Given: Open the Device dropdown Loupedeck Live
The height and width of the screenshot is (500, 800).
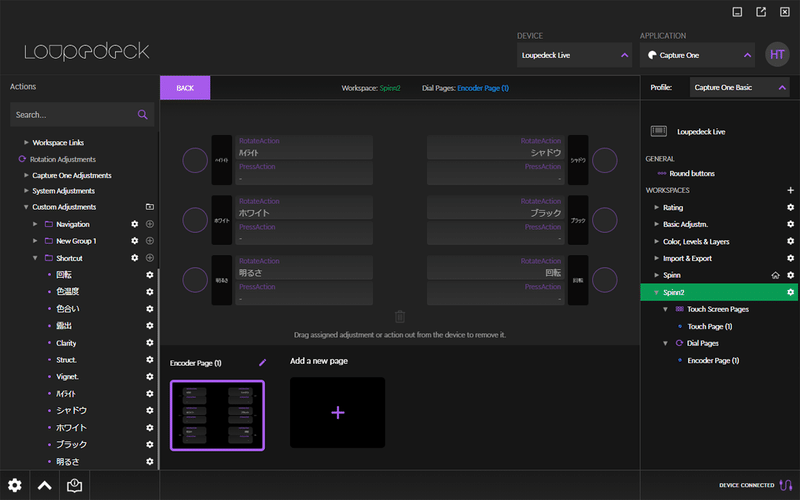Looking at the screenshot, I should click(x=574, y=55).
